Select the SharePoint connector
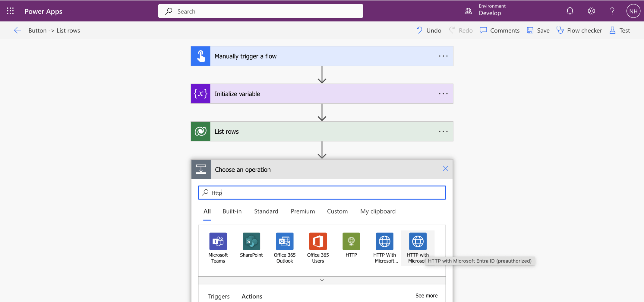644x302 pixels. [251, 245]
